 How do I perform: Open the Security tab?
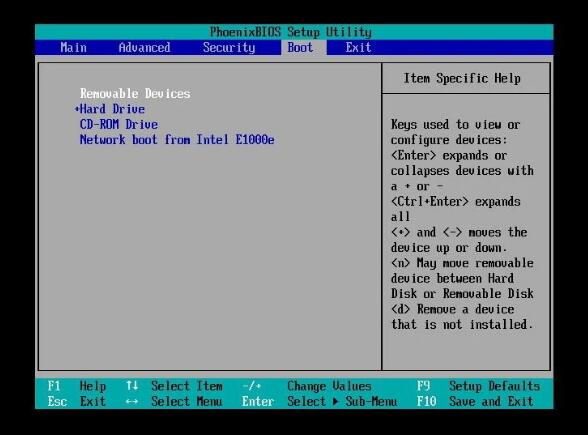coord(229,48)
